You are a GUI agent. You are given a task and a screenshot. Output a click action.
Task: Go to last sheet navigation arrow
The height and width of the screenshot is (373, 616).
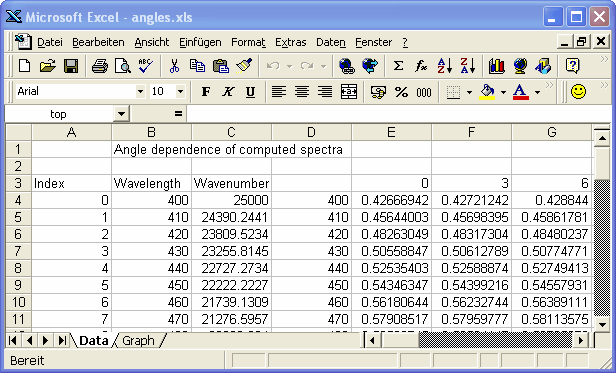pyautogui.click(x=62, y=340)
